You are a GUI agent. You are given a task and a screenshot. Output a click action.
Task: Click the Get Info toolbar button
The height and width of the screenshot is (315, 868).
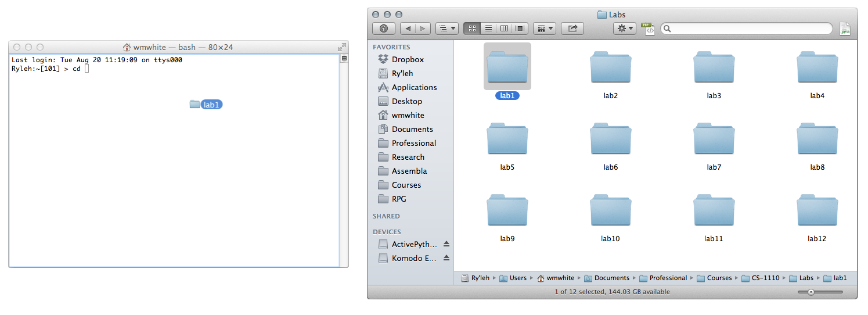coord(383,28)
